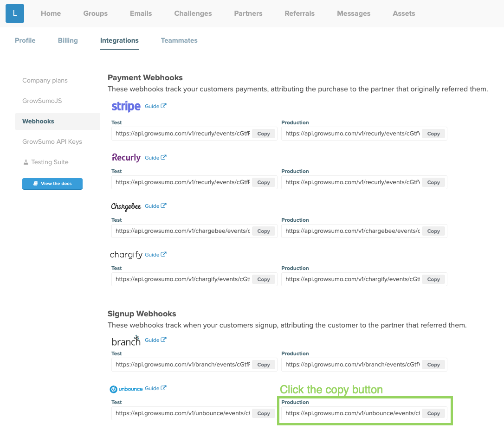Go to Home in top navigation
Image resolution: width=504 pixels, height=443 pixels.
tap(51, 13)
